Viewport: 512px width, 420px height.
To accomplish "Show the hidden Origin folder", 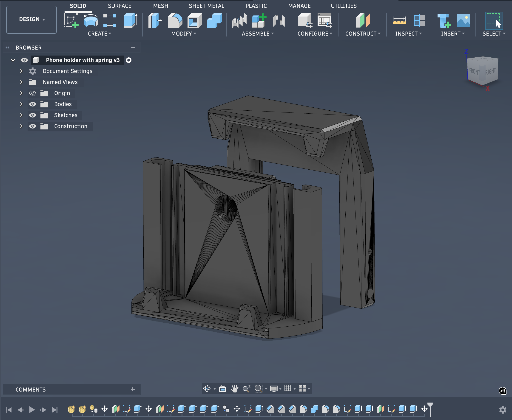I will [32, 93].
